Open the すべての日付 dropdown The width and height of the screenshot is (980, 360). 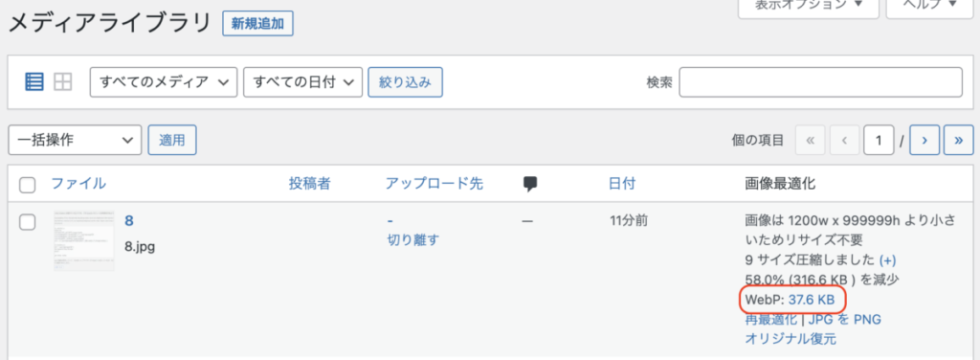click(303, 82)
